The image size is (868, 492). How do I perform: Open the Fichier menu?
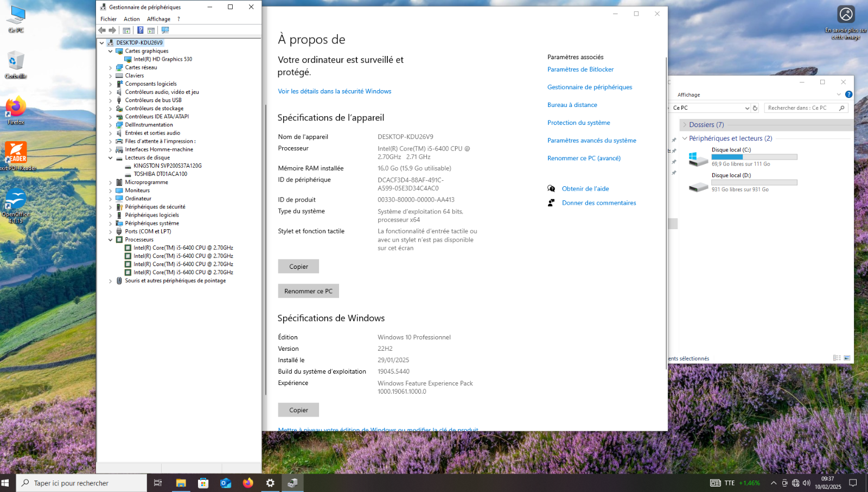click(108, 19)
